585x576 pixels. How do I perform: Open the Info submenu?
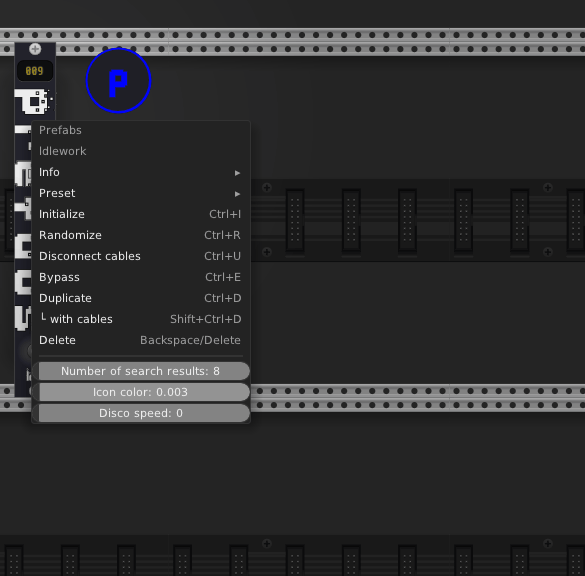[141, 172]
